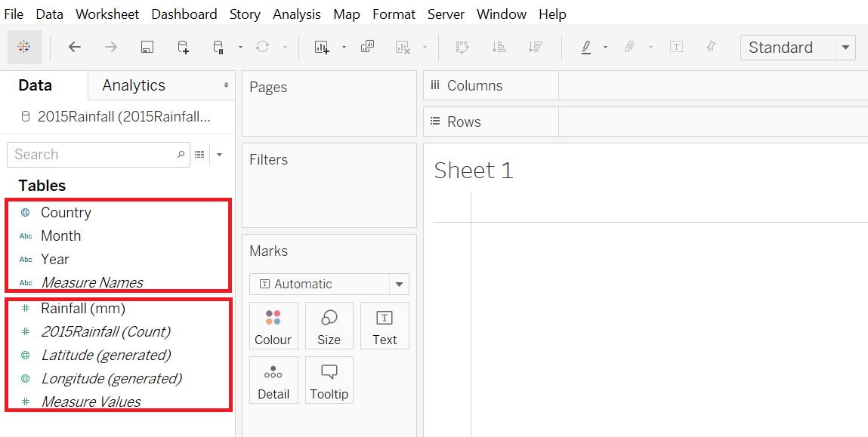Click the Colour button on Marks card
Screen dimensions: 868x437
click(x=273, y=326)
